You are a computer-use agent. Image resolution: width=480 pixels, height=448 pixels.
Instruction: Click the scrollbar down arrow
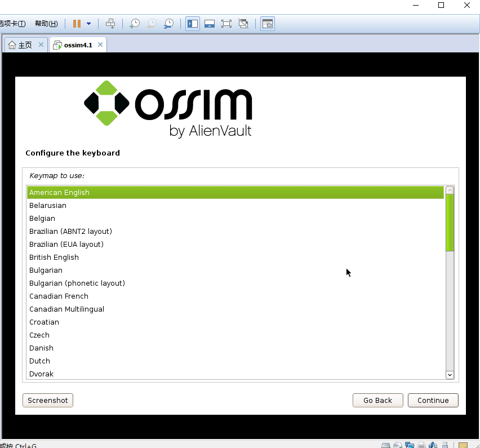point(450,375)
